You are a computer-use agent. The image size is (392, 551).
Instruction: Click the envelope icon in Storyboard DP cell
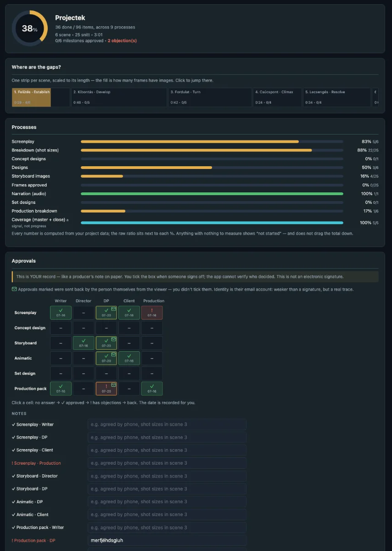[x=112, y=339]
